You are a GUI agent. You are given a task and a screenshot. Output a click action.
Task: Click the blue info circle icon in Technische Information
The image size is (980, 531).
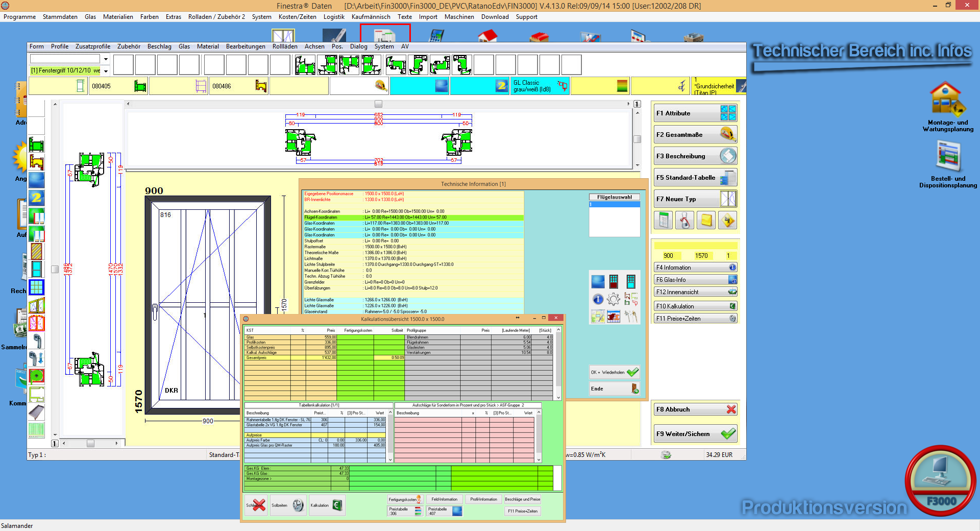click(598, 299)
